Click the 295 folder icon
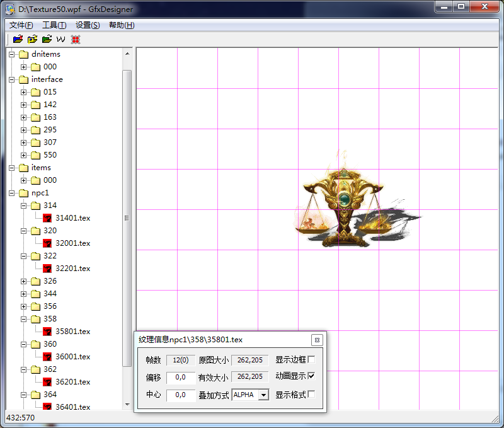This screenshot has height=428, width=504. tap(36, 130)
